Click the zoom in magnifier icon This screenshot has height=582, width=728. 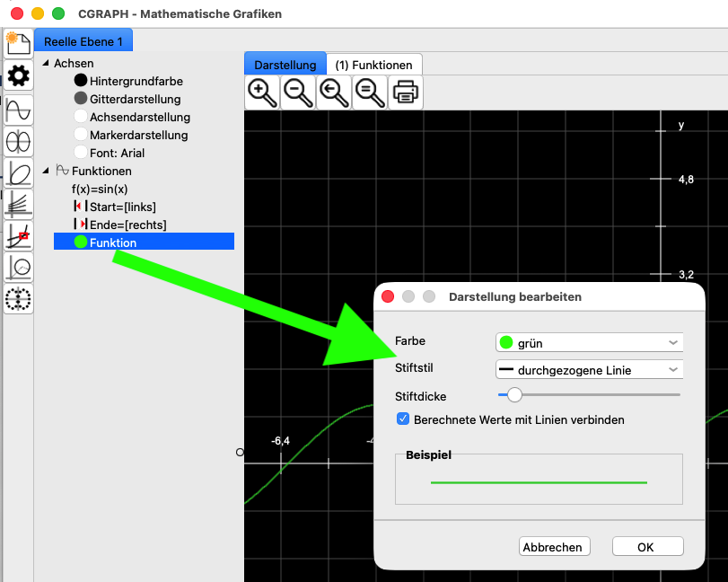(x=262, y=92)
